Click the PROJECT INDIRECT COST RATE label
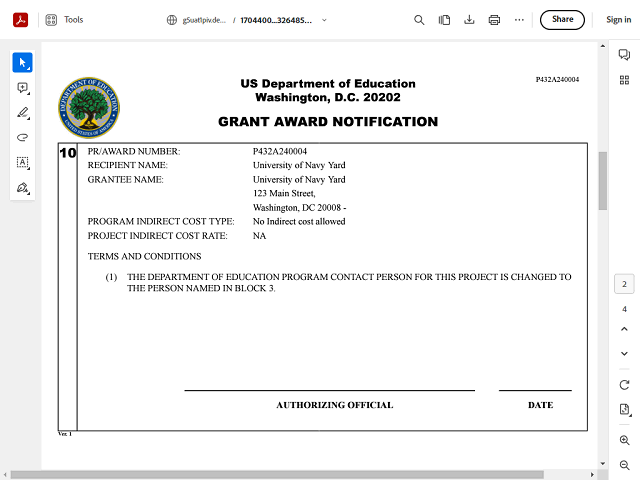The image size is (640, 480). pyautogui.click(x=157, y=236)
